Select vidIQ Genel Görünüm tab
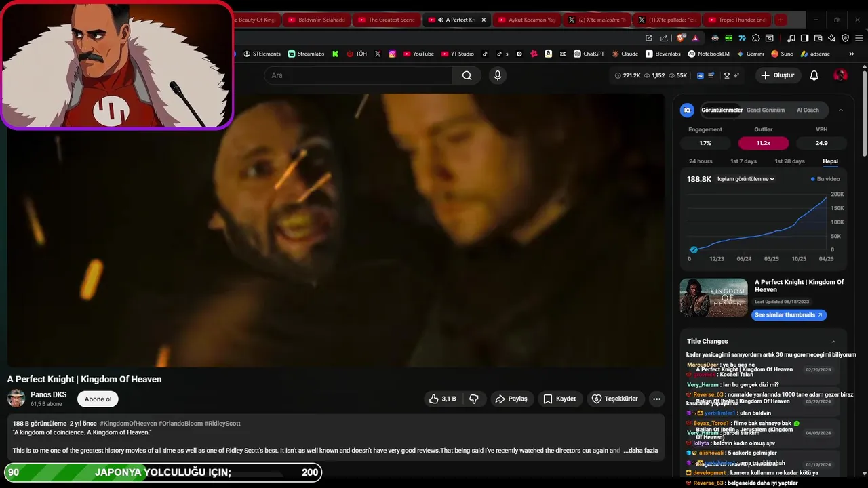 765,110
